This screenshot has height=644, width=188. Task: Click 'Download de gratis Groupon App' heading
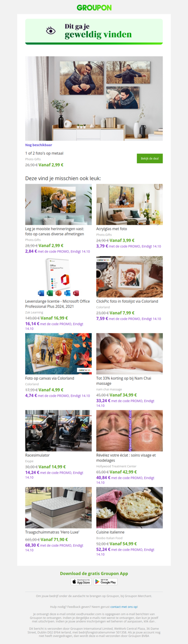94,574
